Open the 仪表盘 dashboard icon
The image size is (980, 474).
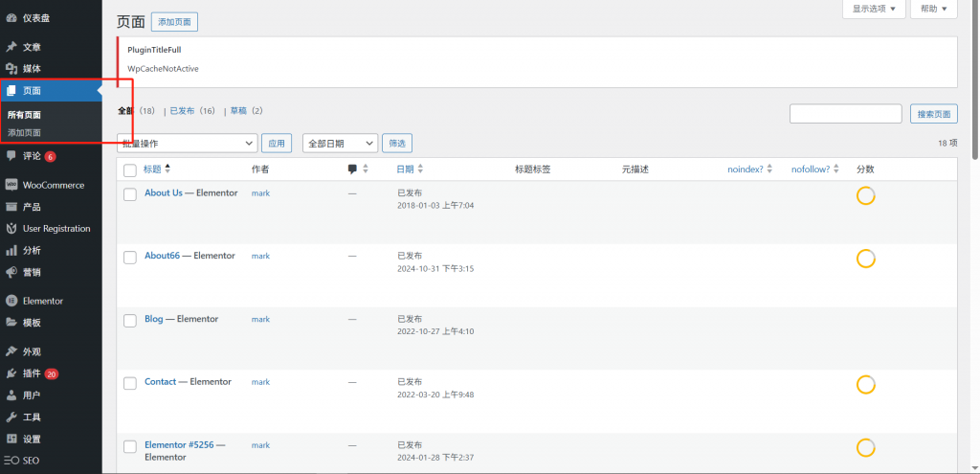pyautogui.click(x=11, y=19)
